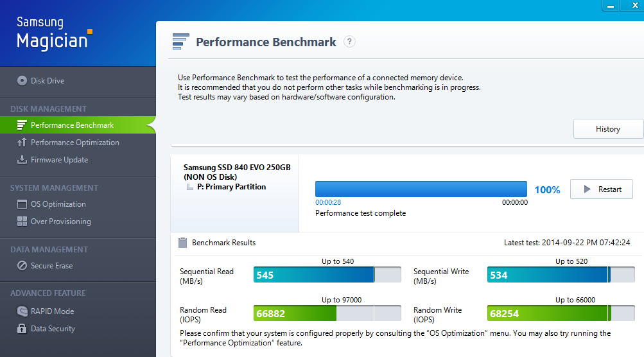Click the 'Up to 540' label

point(338,261)
